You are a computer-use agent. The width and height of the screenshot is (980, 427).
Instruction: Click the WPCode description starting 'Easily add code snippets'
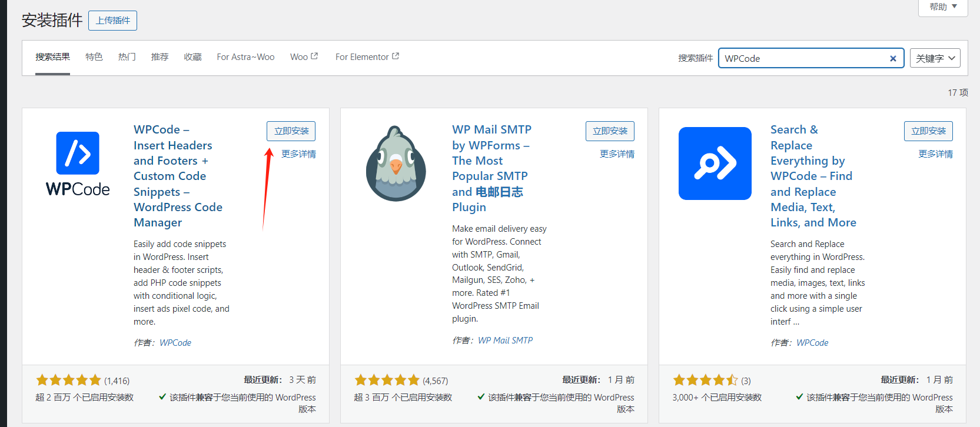tap(181, 283)
